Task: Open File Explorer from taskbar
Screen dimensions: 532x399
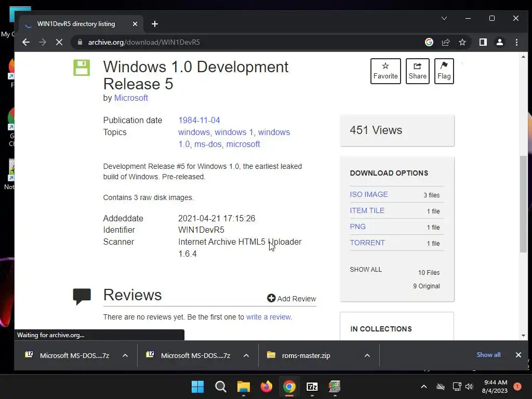Action: [243, 387]
